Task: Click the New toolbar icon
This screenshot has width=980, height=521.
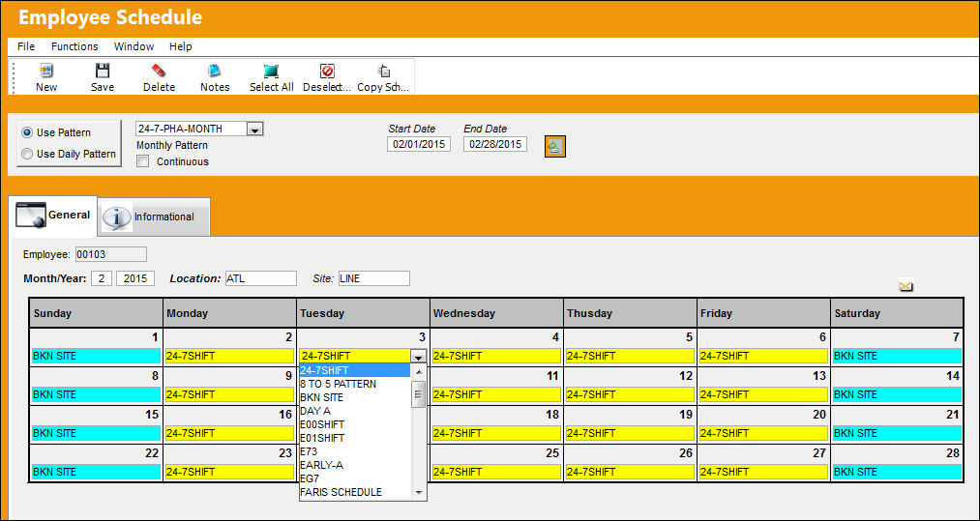Action: [46, 71]
